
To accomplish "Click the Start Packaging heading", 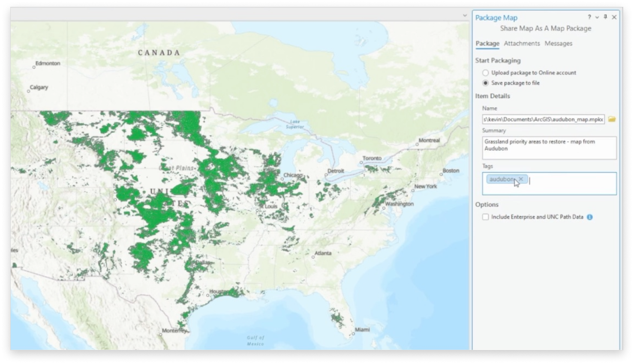I will point(498,60).
